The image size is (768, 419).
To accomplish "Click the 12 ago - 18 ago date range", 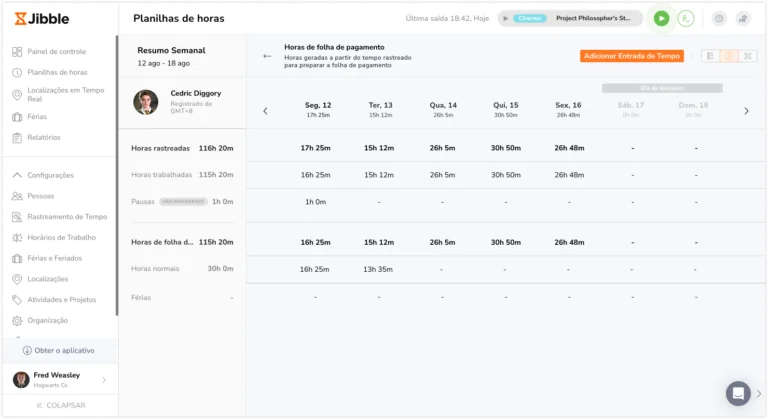I will 164,63.
